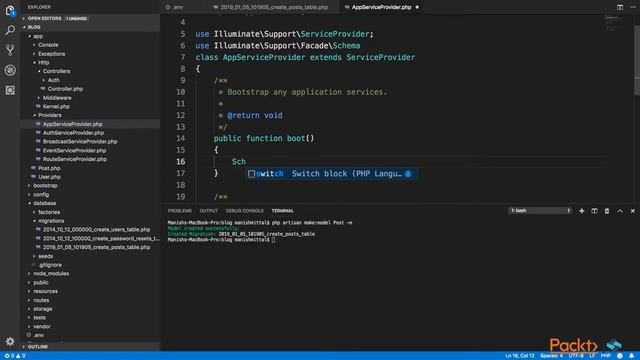Screen dimensions: 640x360
Task: Open .gitignore in database folder
Action: point(49,265)
